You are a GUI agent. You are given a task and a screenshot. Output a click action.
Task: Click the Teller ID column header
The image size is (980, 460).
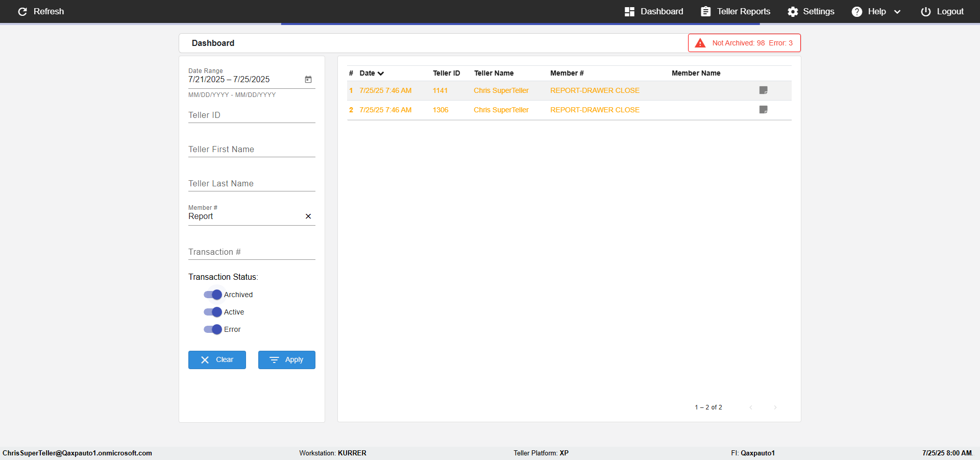click(x=447, y=74)
